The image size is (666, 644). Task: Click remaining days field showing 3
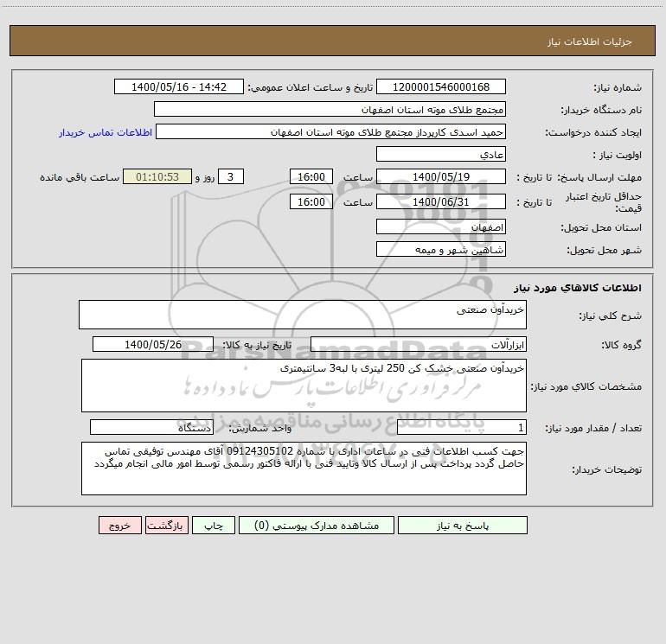click(x=231, y=176)
